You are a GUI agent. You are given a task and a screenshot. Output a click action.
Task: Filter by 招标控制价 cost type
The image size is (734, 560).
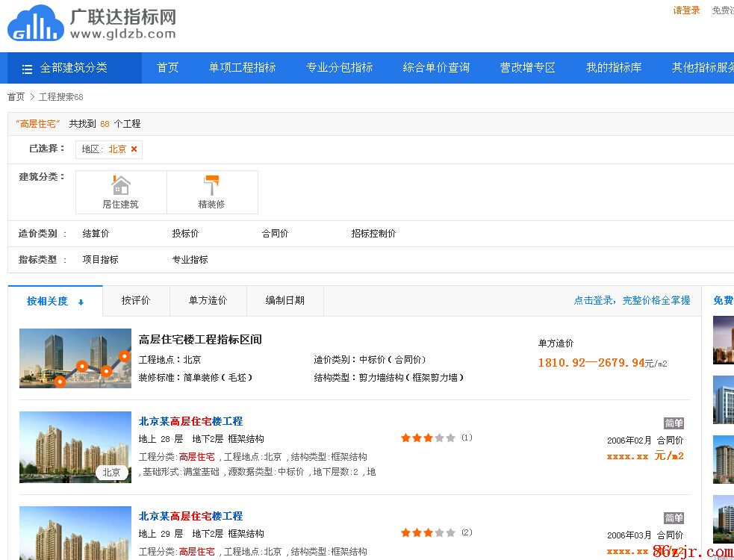click(373, 234)
